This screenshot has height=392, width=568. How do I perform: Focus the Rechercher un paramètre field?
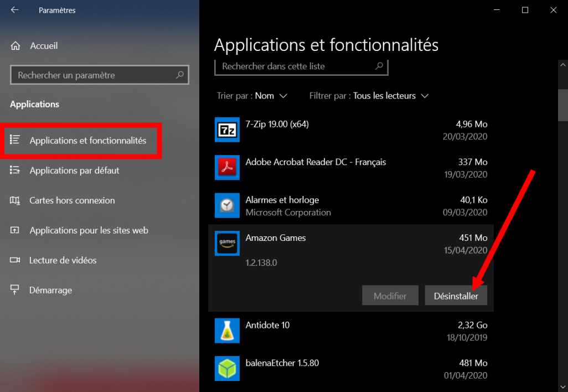tap(100, 75)
